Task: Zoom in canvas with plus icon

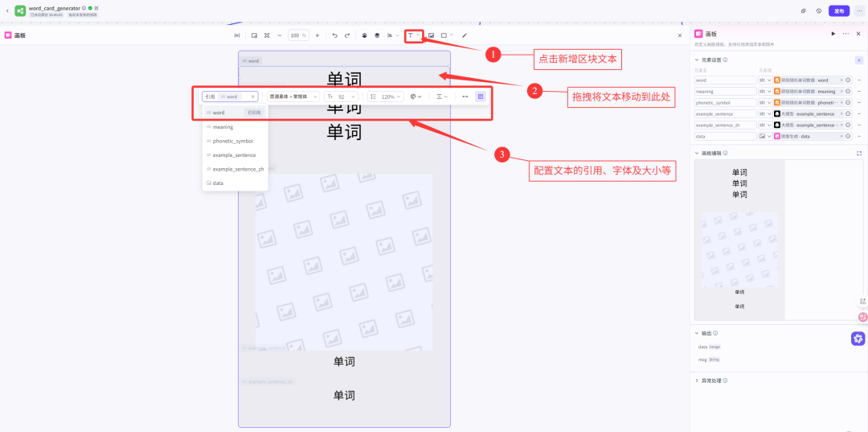Action: click(x=317, y=35)
